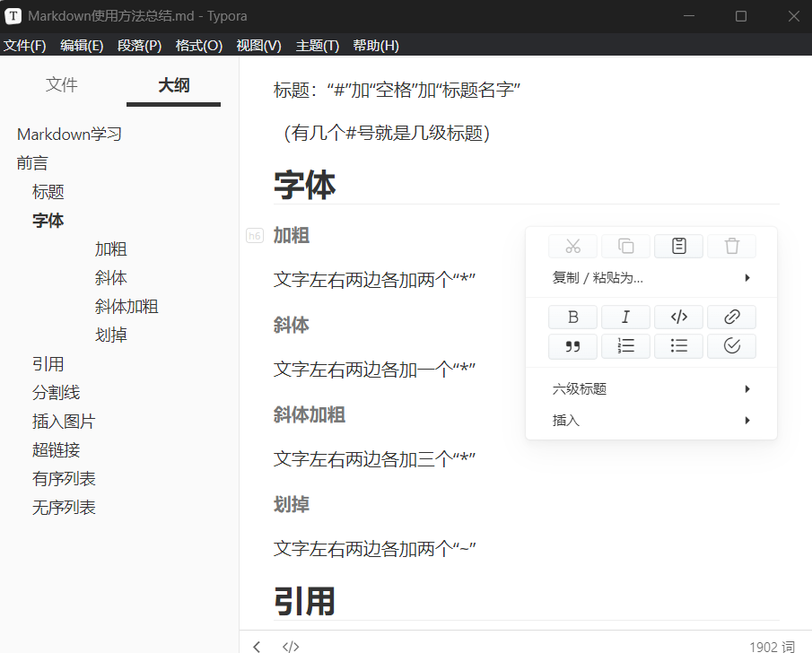Switch to the 文件 sidebar tab
Screen dimensions: 812x653
61,85
